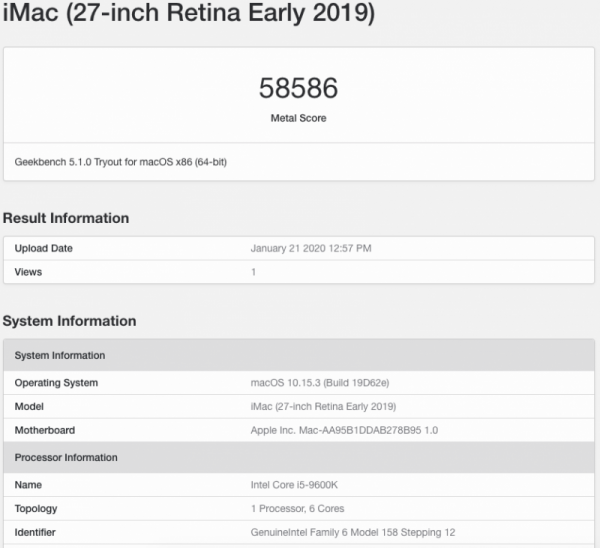Click the Upload Date label

(44, 248)
